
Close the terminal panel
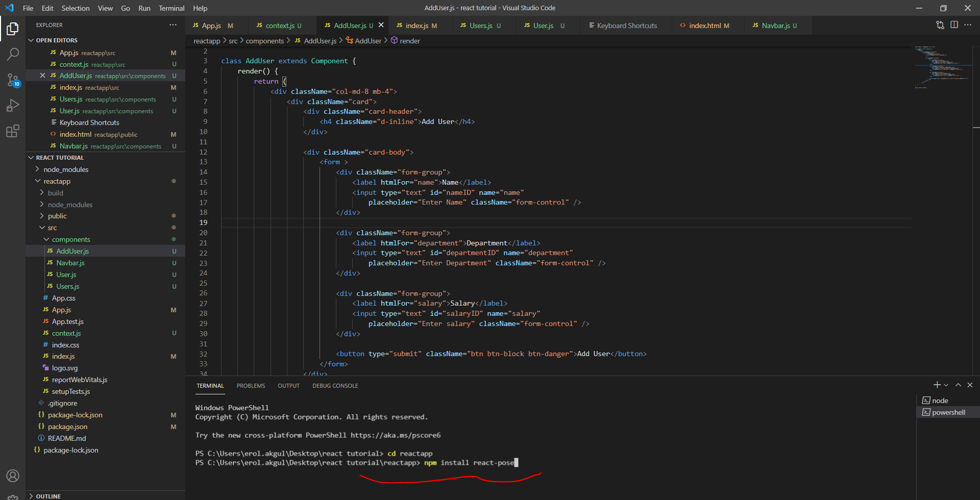pos(970,385)
